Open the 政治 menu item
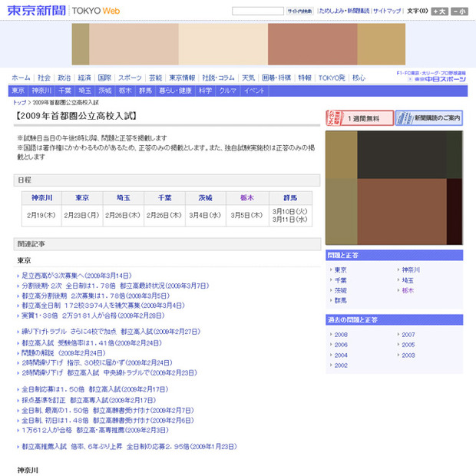 coord(64,78)
